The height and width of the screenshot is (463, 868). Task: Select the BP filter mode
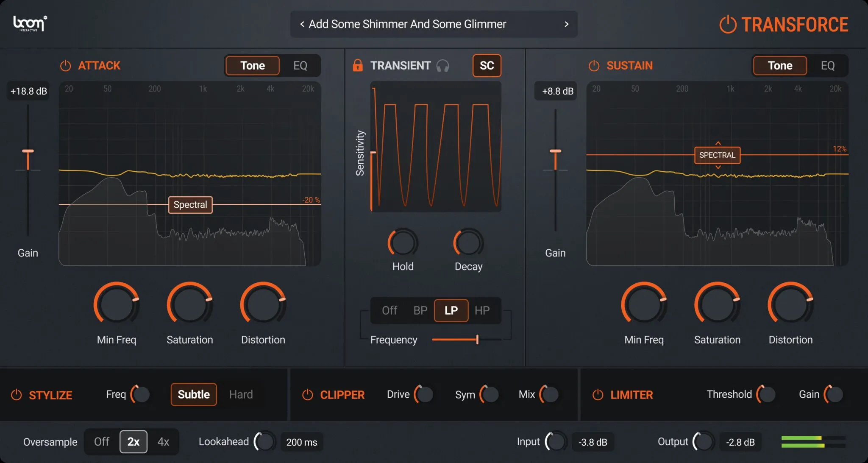pyautogui.click(x=420, y=310)
